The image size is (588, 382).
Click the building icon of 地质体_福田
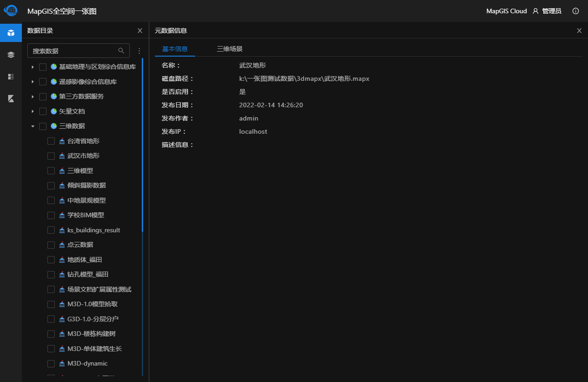(x=62, y=260)
